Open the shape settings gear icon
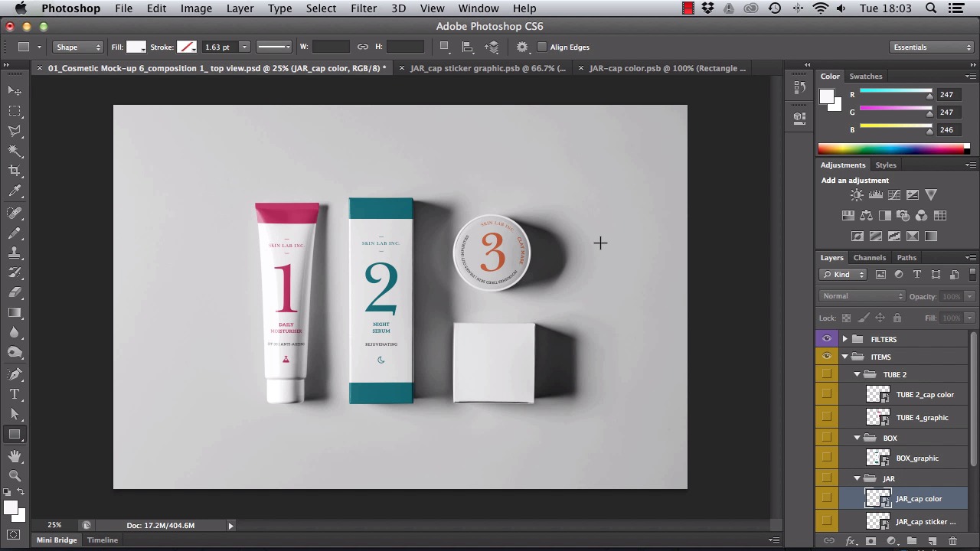Viewport: 980px width, 551px height. (x=522, y=47)
